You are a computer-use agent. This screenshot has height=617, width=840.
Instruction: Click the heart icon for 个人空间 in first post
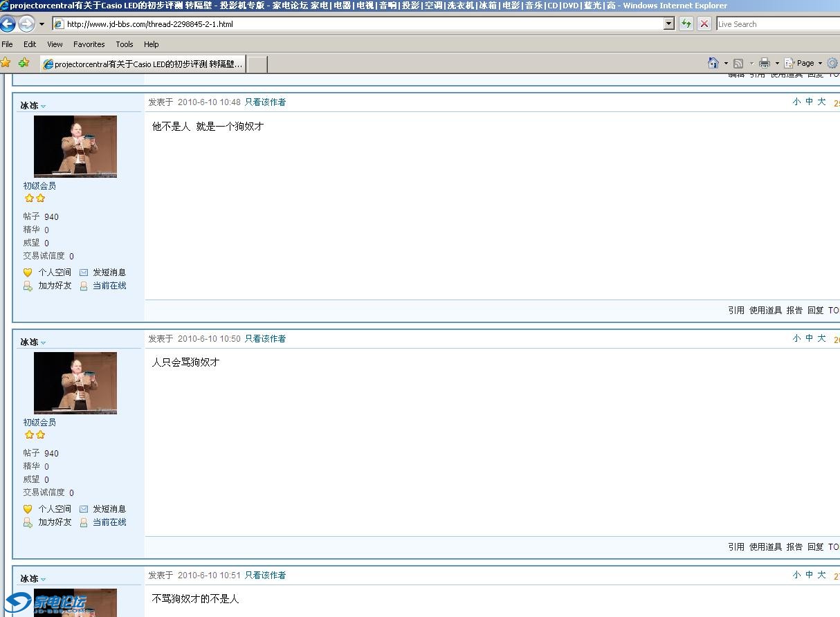tap(28, 273)
